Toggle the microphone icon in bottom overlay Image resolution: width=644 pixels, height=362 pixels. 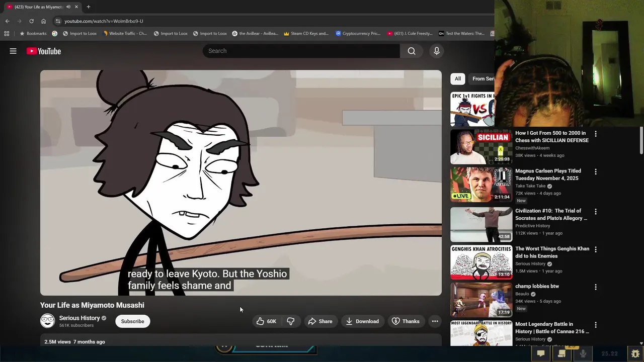(x=583, y=353)
